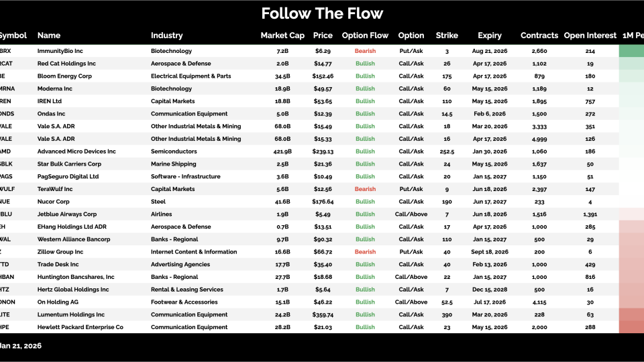Click the green 1M performance cell for ImmunityBio
This screenshot has width=644, height=362.
coord(631,51)
